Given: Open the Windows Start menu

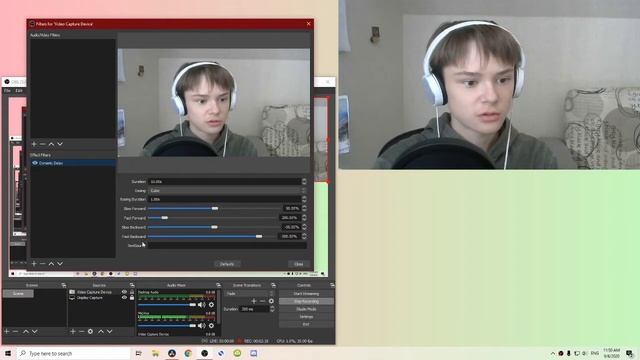Looking at the screenshot, I should coord(8,353).
